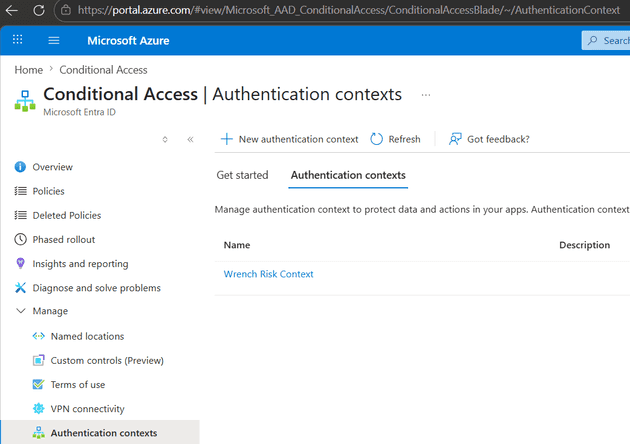This screenshot has width=630, height=444.
Task: Open Diagnose and solve problems
Action: [x=96, y=288]
